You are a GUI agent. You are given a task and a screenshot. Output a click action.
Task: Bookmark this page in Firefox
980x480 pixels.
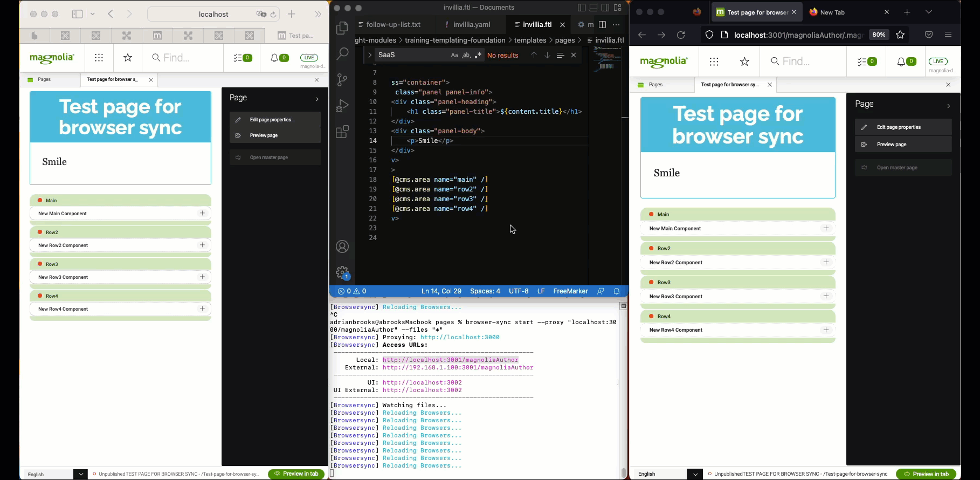[x=900, y=35]
